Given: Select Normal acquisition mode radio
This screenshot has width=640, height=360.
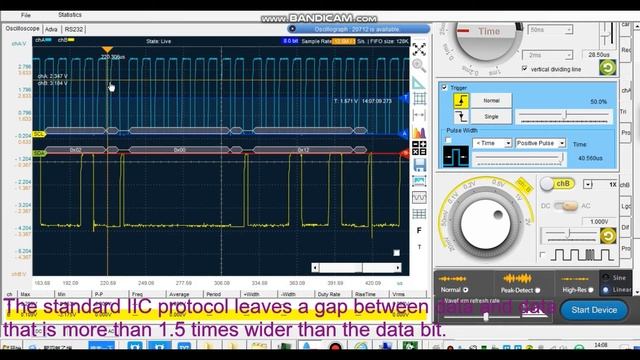Looking at the screenshot, I should coord(465,290).
